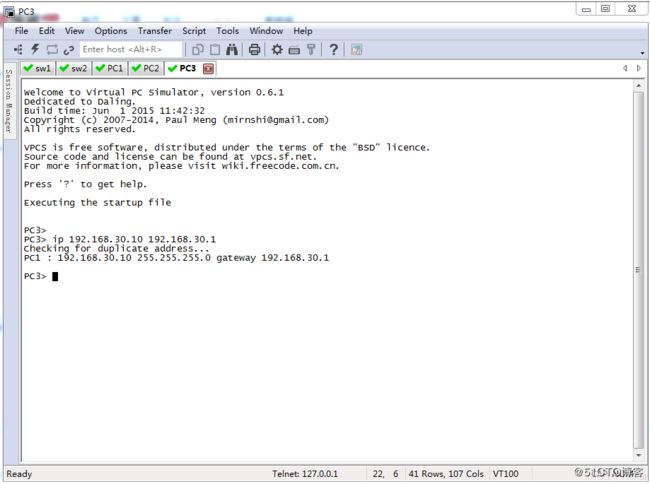
Task: Click the terminal scrollbar up arrow
Action: click(x=638, y=86)
